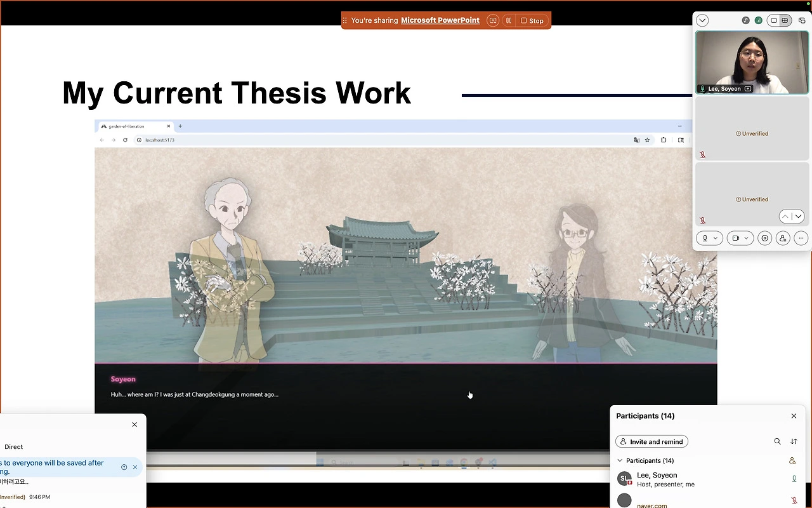Click the sharing indicator beside Lee, Soyeon name
This screenshot has width=812, height=508.
coord(748,89)
